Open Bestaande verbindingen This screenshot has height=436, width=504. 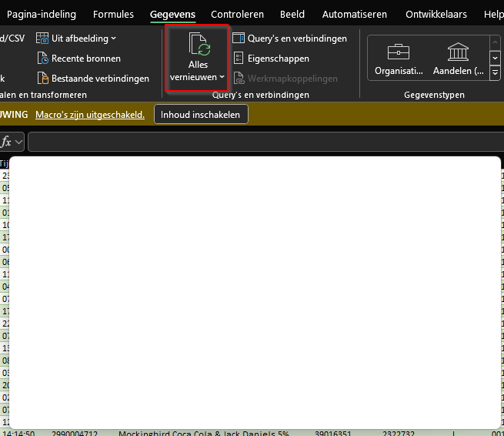coord(100,79)
